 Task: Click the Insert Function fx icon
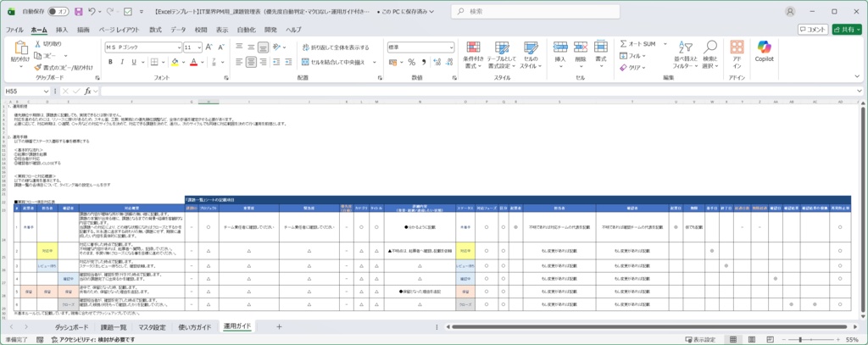87,91
